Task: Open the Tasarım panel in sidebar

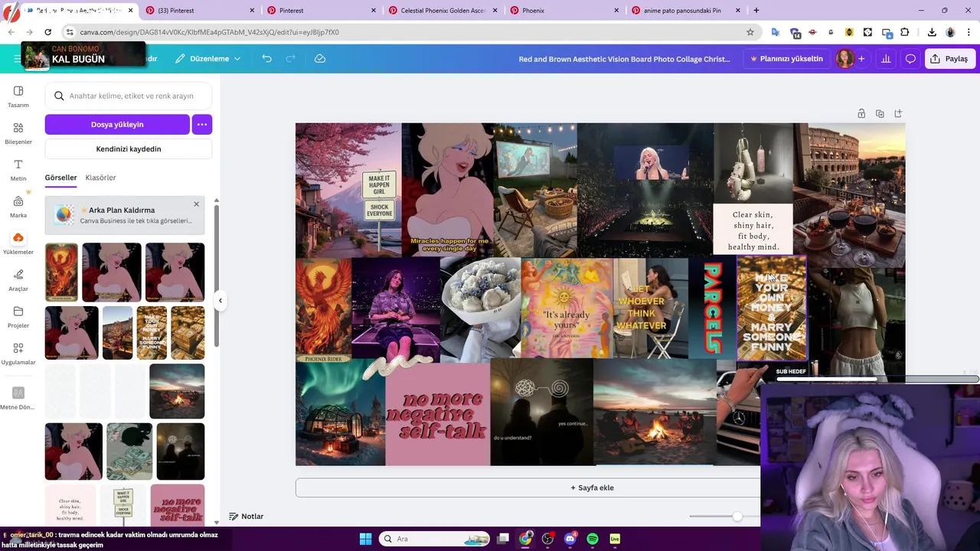Action: tap(18, 96)
